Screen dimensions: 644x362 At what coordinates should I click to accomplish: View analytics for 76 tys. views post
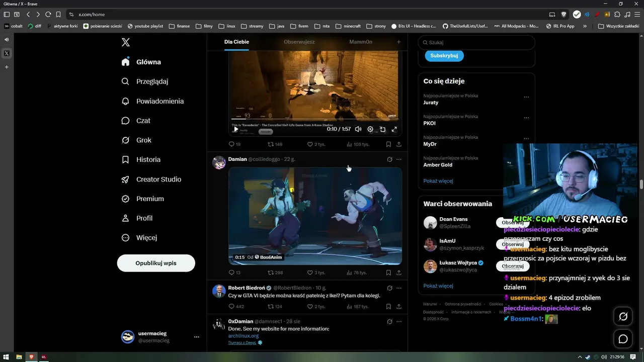(x=357, y=273)
